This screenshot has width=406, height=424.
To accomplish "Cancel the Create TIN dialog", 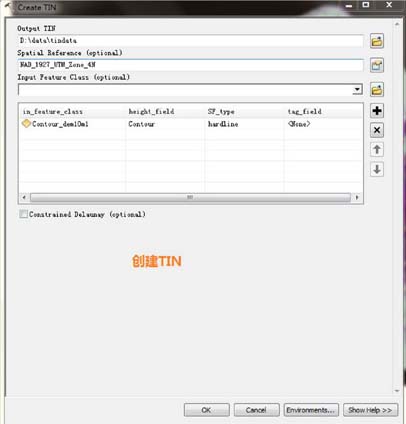I will [256, 410].
